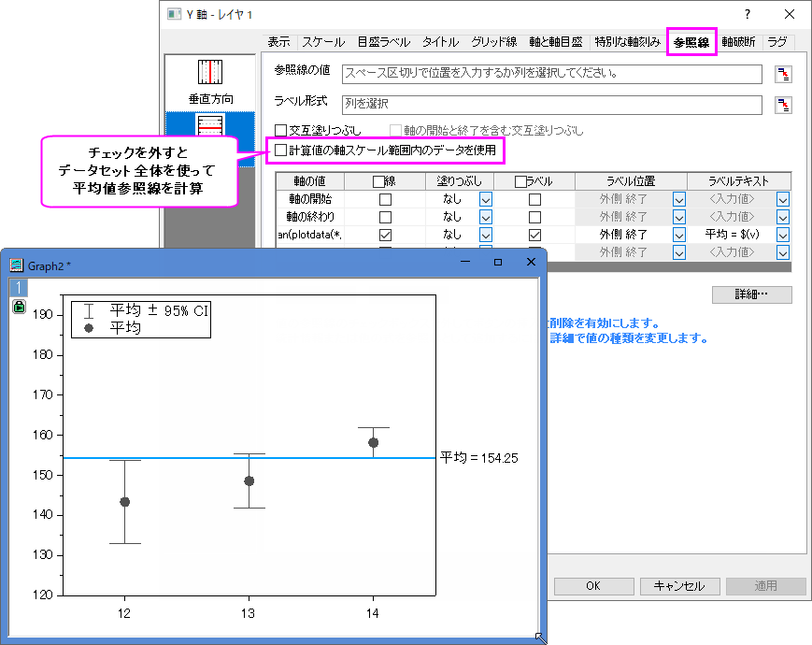This screenshot has height=645, width=812.
Task: Click the Y 軸 dialog title icon
Action: click(174, 14)
